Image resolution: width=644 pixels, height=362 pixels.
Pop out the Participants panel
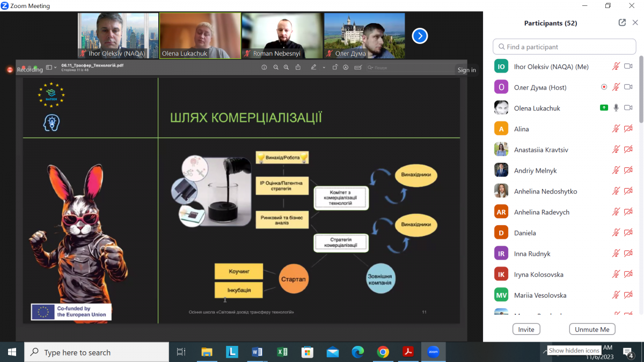622,23
